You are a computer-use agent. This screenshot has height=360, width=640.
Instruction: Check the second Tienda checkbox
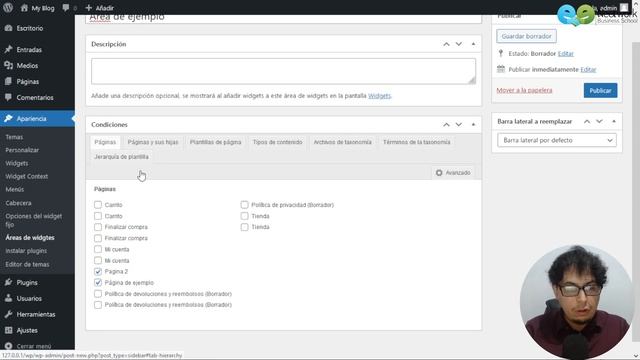(244, 227)
